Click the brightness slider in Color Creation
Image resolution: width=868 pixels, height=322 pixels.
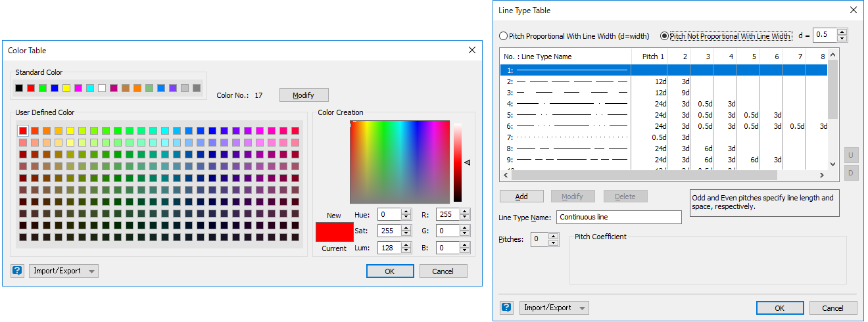tap(458, 162)
